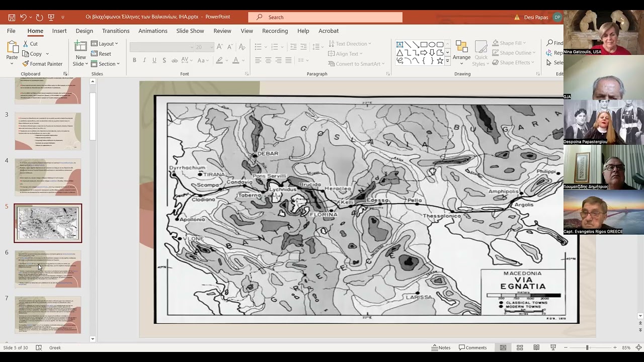Toggle Normal view in status bar
Screen dimensions: 644x362
pyautogui.click(x=503, y=347)
